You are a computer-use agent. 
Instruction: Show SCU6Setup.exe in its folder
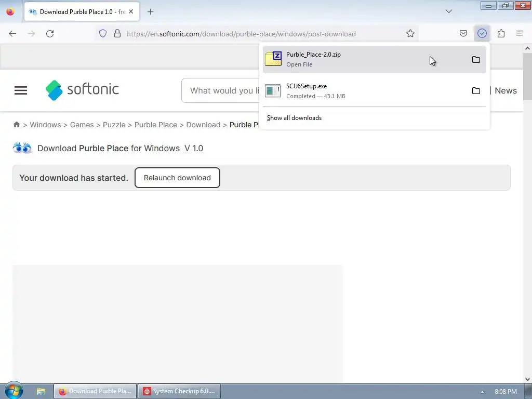click(476, 91)
